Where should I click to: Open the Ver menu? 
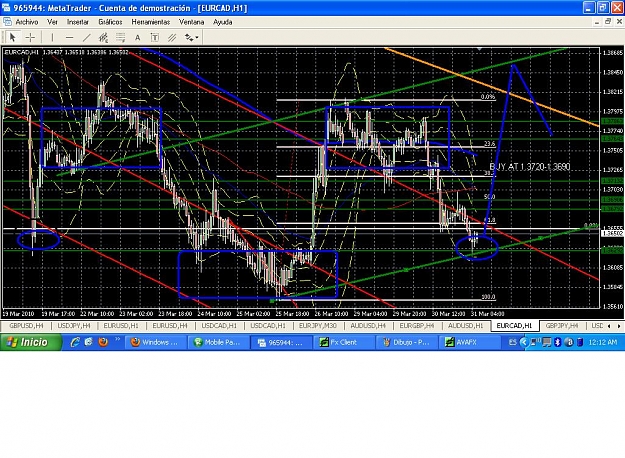coord(52,22)
